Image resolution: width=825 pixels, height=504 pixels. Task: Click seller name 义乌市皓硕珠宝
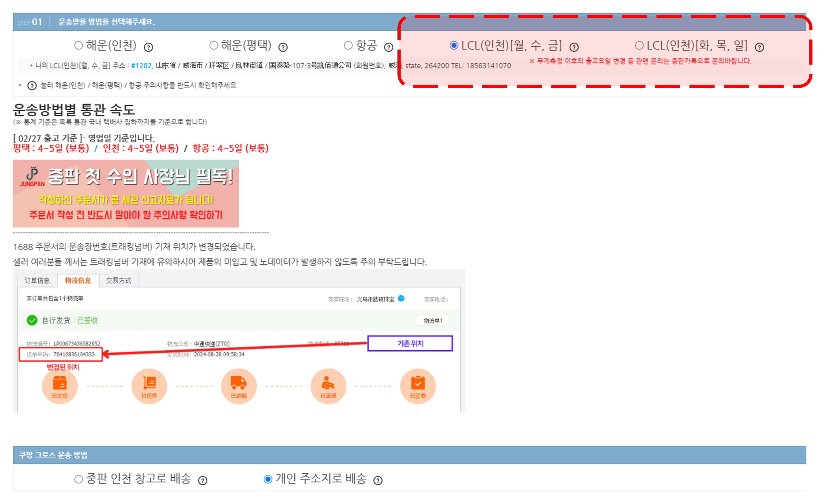click(x=375, y=299)
